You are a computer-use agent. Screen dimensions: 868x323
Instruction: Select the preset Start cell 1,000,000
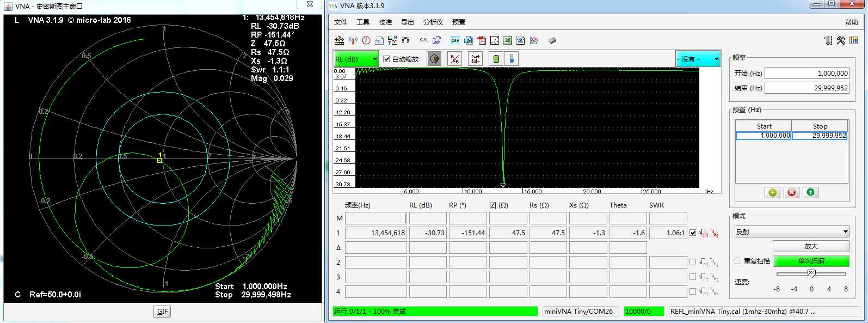[x=763, y=136]
